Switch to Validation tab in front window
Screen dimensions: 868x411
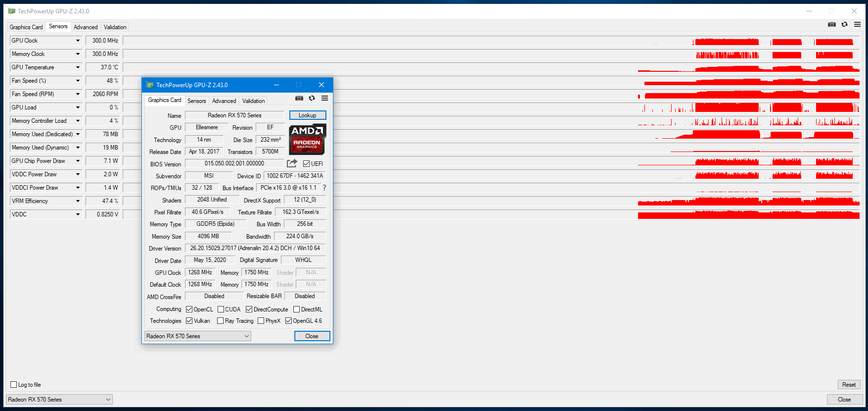click(x=254, y=101)
